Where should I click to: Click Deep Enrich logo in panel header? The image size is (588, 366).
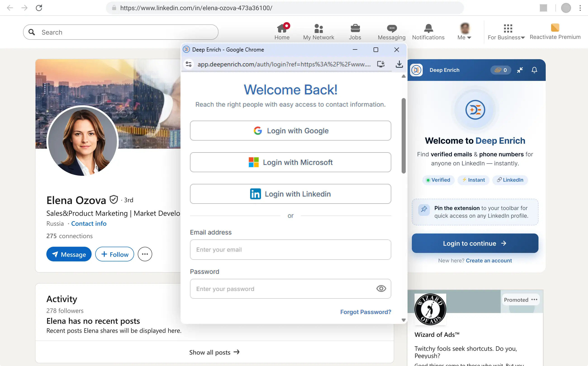416,70
